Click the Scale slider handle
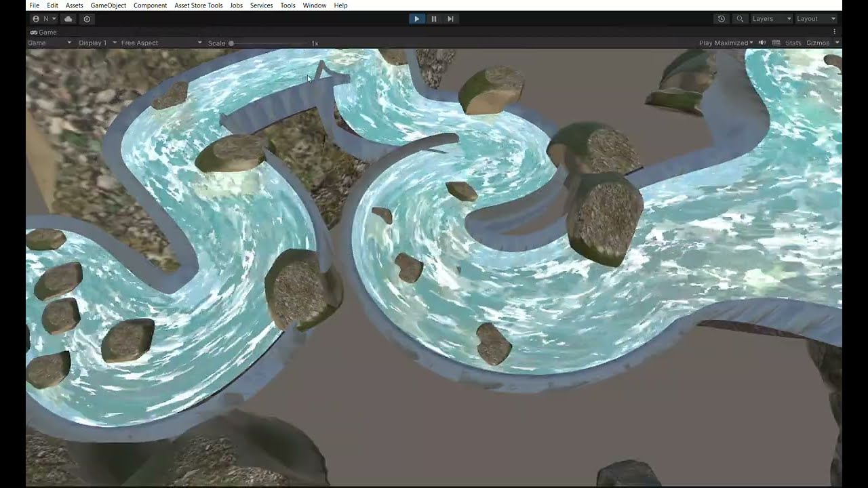 [231, 43]
